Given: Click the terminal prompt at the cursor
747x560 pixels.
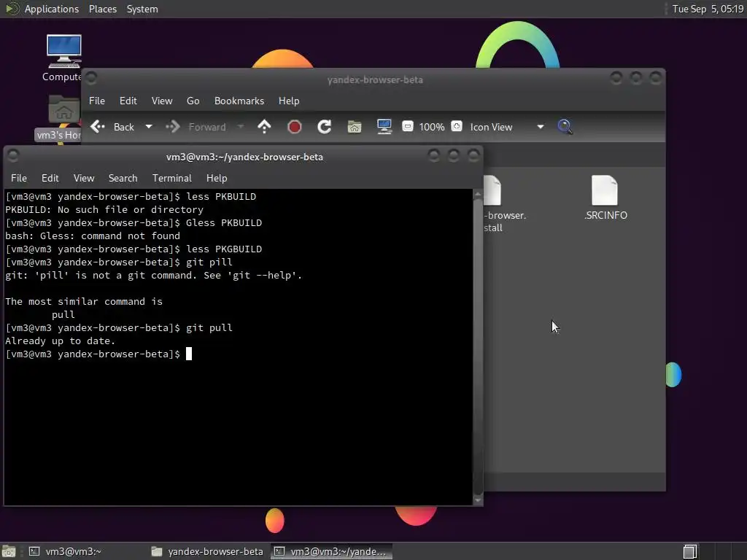Looking at the screenshot, I should [189, 354].
